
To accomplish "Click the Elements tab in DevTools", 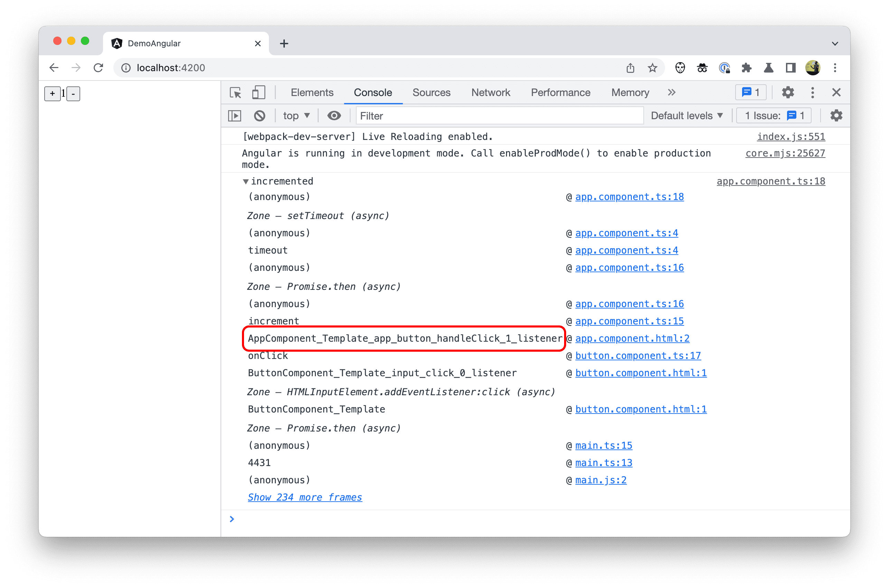I will coord(313,92).
